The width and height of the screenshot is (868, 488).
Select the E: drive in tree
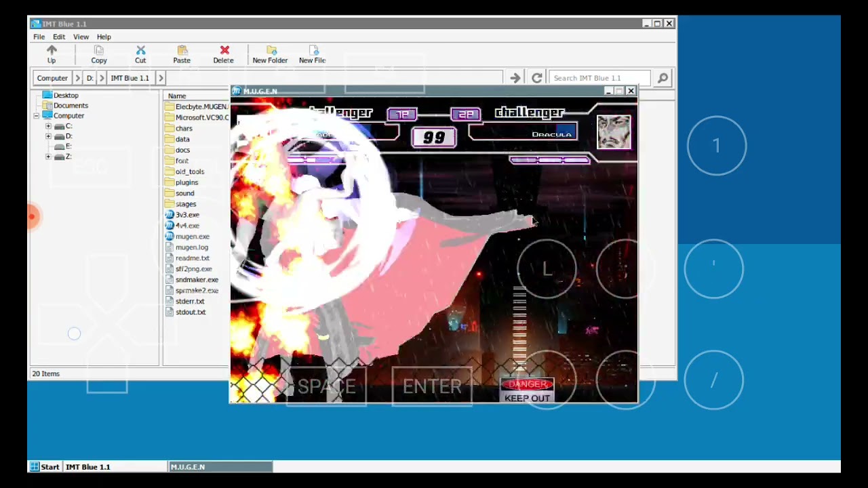click(68, 146)
